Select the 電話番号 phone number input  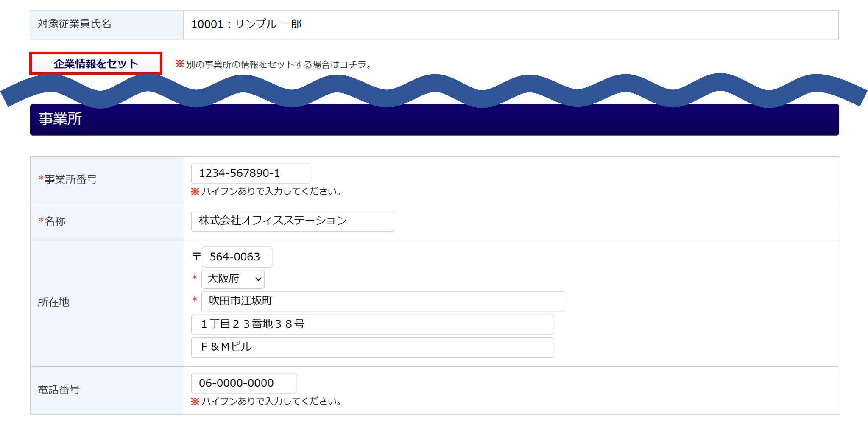(243, 383)
